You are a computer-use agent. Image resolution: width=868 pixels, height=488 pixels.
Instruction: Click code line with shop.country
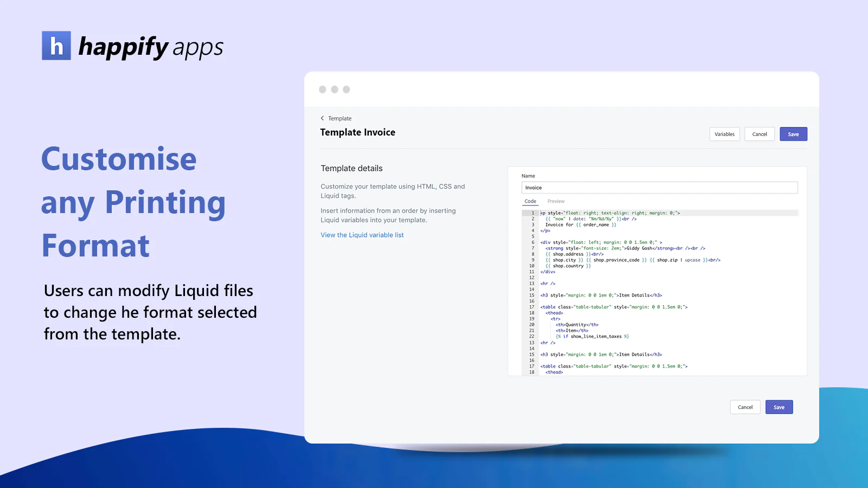pyautogui.click(x=568, y=266)
